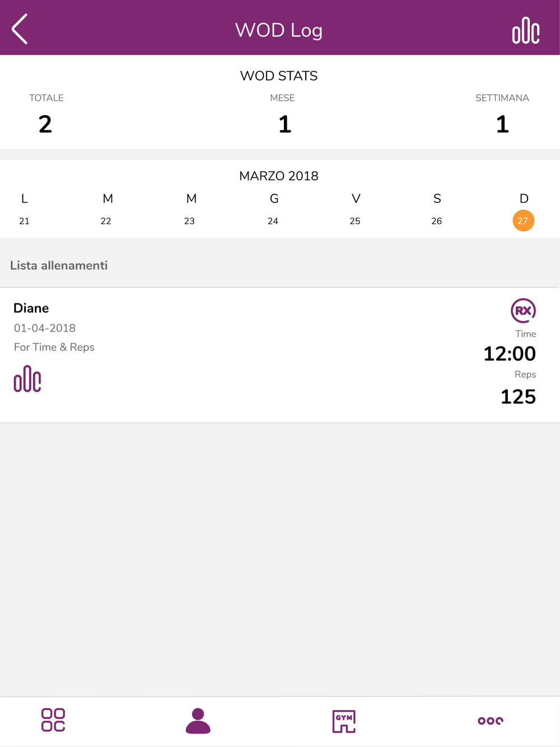Tap the SETTIMANA workout count
The width and height of the screenshot is (560, 747).
[x=502, y=124]
